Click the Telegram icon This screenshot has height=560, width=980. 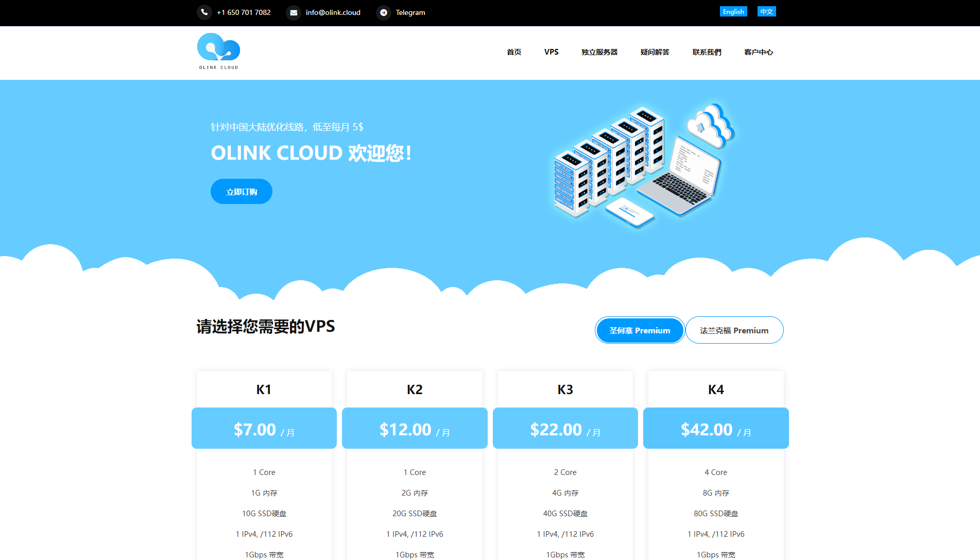point(384,12)
